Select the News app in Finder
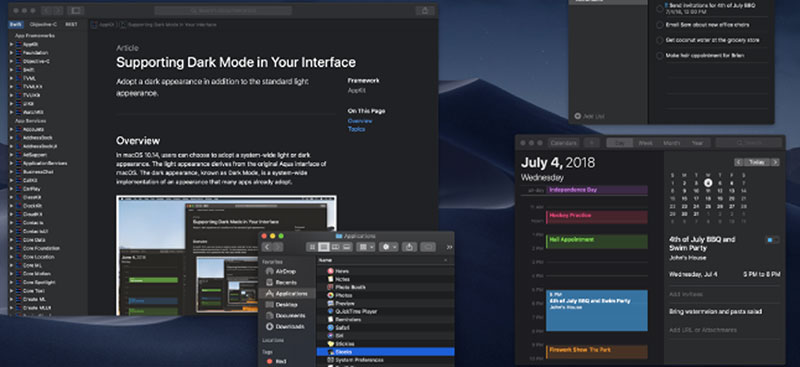800x367 pixels. (385, 271)
